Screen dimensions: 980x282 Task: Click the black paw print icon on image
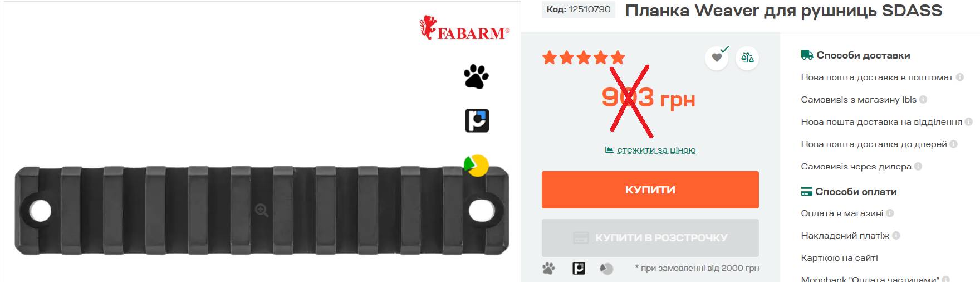[x=476, y=76]
